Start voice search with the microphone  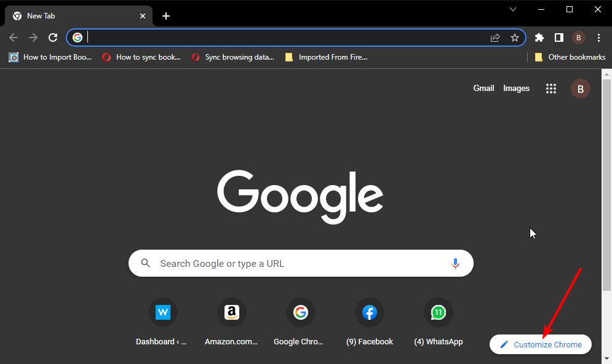455,263
